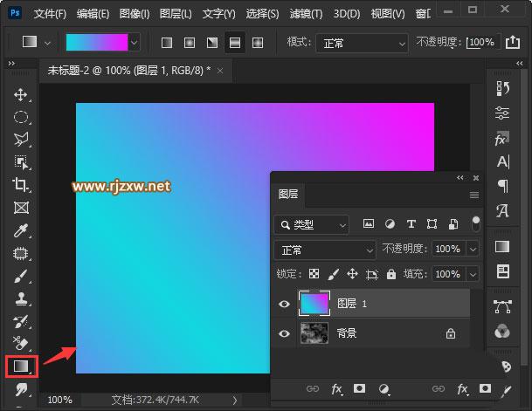Screen dimensions: 532x411
Task: Select the Gradient tool in toolbar
Action: pyautogui.click(x=22, y=366)
